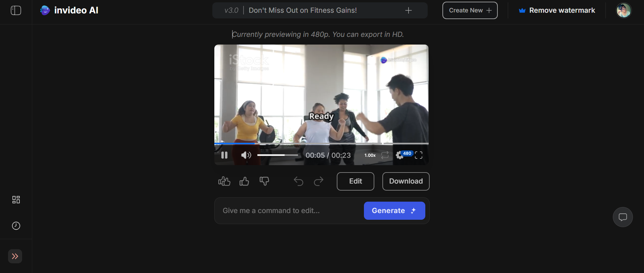The height and width of the screenshot is (273, 644).
Task: Toggle the left sidebar panel icon
Action: (x=16, y=10)
